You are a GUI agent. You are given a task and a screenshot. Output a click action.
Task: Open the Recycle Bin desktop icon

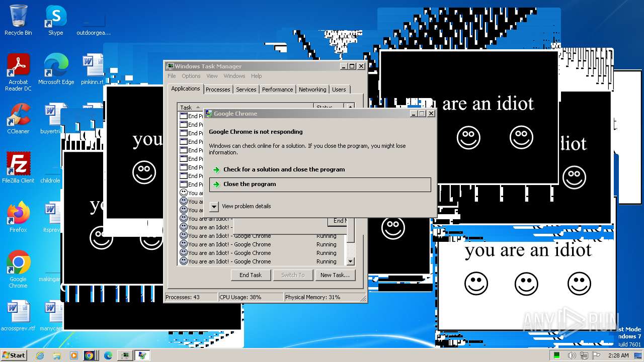pyautogui.click(x=18, y=20)
